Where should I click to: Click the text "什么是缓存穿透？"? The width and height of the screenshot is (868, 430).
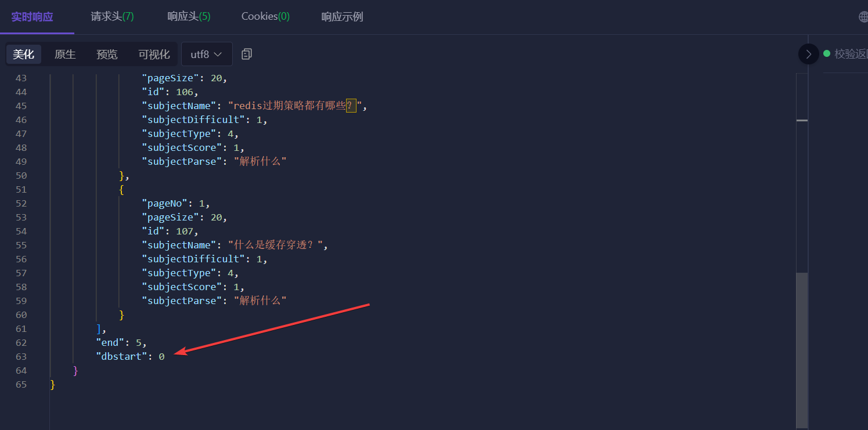pyautogui.click(x=275, y=245)
